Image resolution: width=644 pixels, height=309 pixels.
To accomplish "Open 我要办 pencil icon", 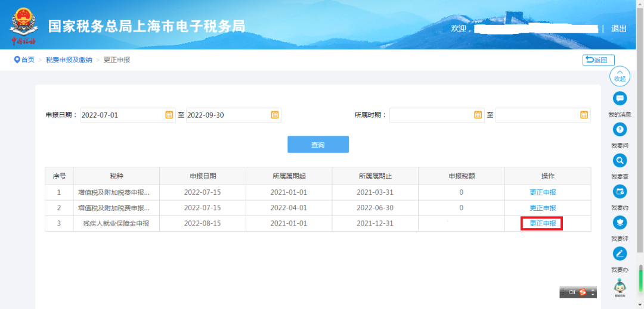I will click(x=620, y=254).
